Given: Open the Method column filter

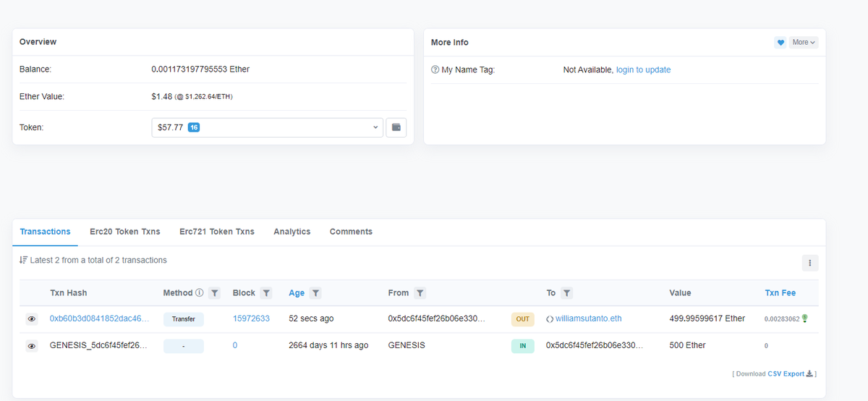Looking at the screenshot, I should tap(214, 293).
